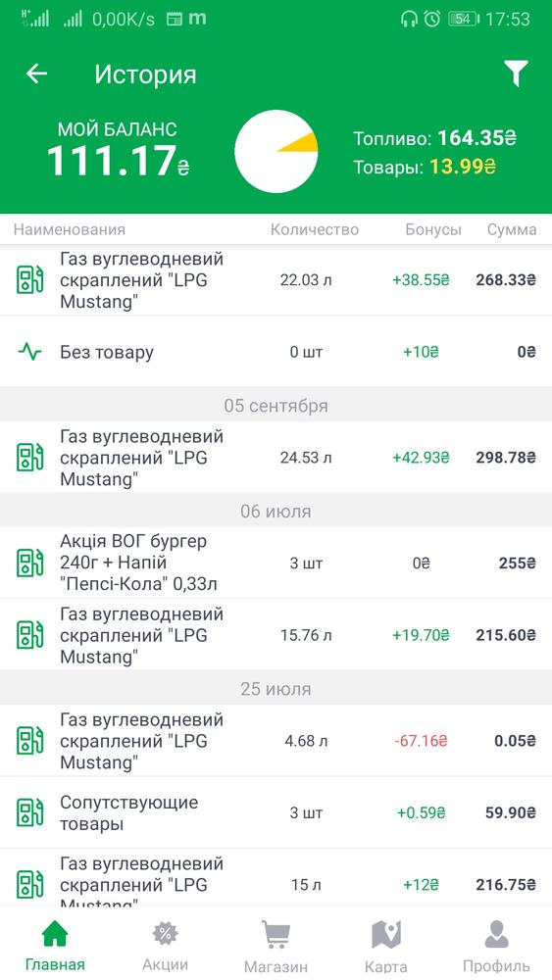Image resolution: width=552 pixels, height=980 pixels.
Task: Tap fuel pump icon beside Сопутствующие товары
Action: [29, 812]
